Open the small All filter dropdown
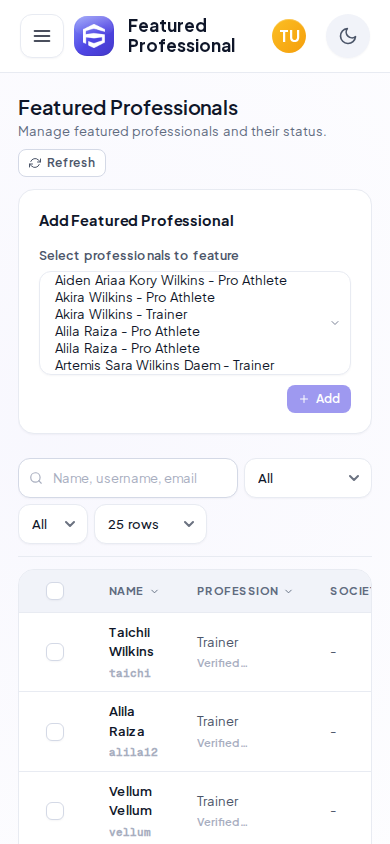The height and width of the screenshot is (844, 390). pyautogui.click(x=53, y=524)
